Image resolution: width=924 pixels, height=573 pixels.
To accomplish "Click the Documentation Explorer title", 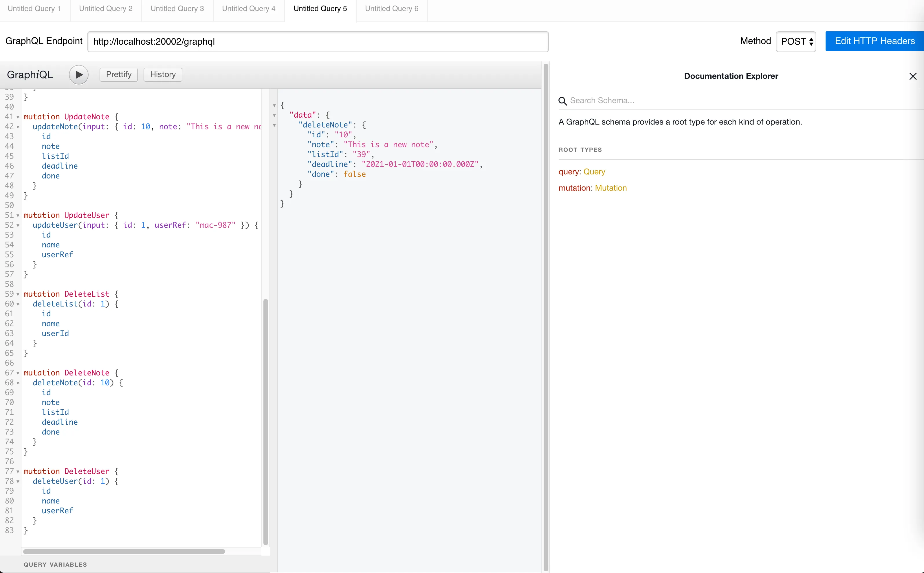I will click(x=731, y=76).
